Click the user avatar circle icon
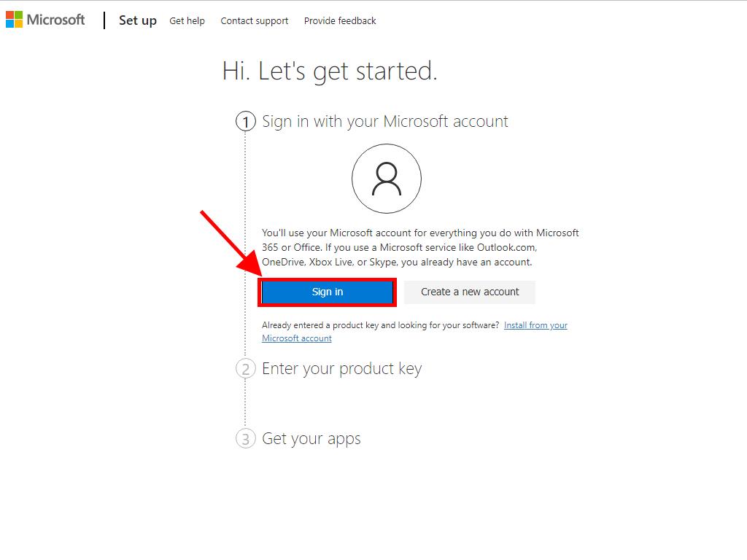The image size is (747, 560). 386,179
